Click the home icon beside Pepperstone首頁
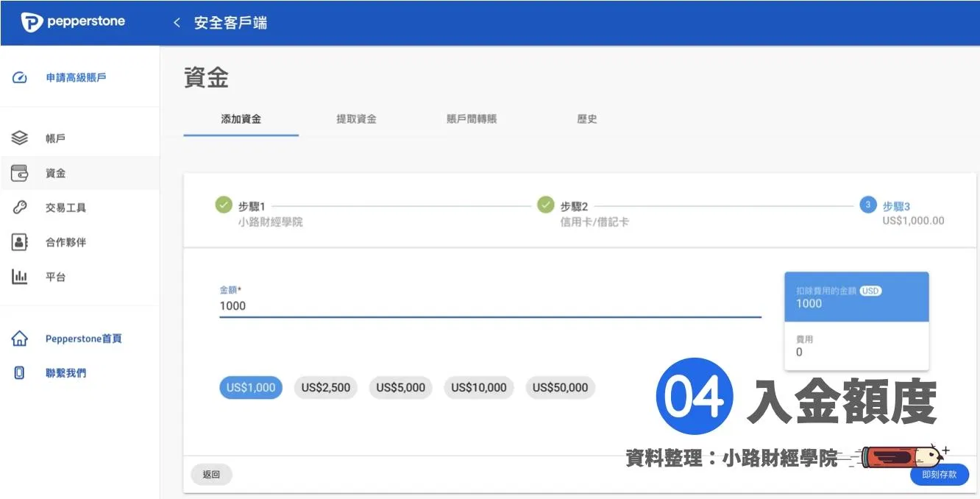This screenshot has width=980, height=499. (20, 339)
